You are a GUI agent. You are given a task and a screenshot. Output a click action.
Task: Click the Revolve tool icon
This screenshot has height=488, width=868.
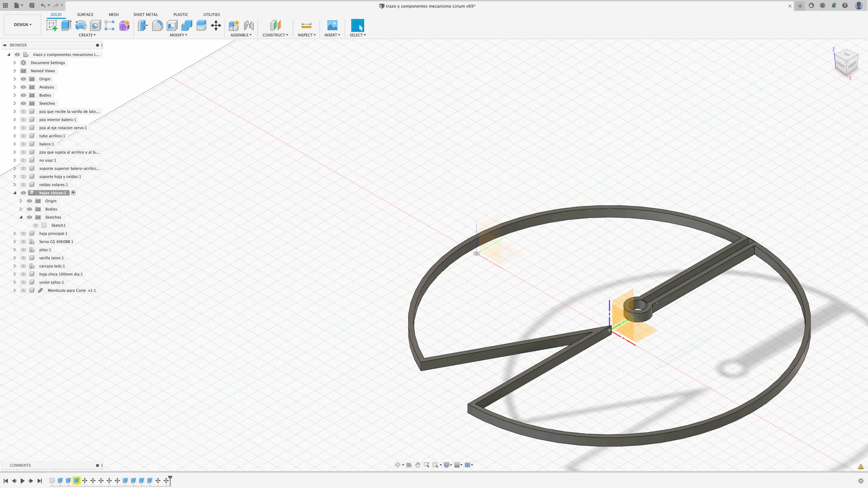click(x=81, y=25)
